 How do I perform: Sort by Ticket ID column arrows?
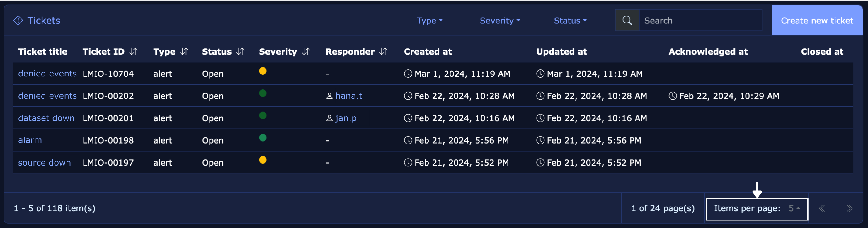(x=134, y=52)
